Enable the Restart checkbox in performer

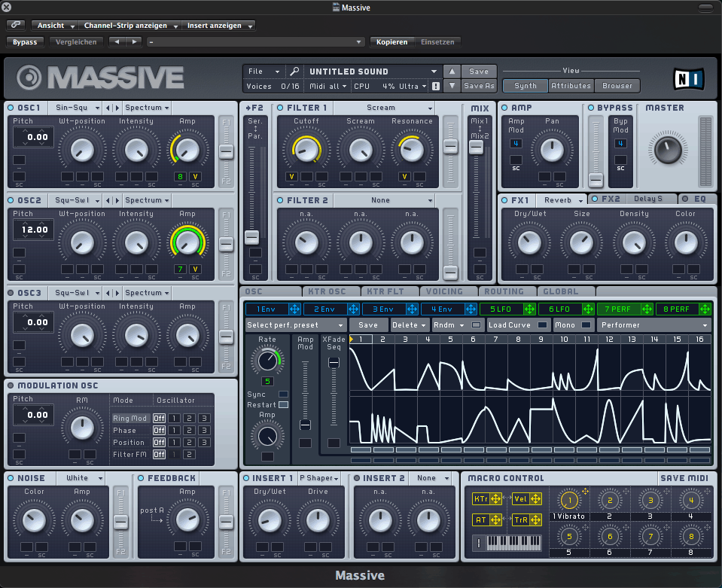(x=283, y=404)
